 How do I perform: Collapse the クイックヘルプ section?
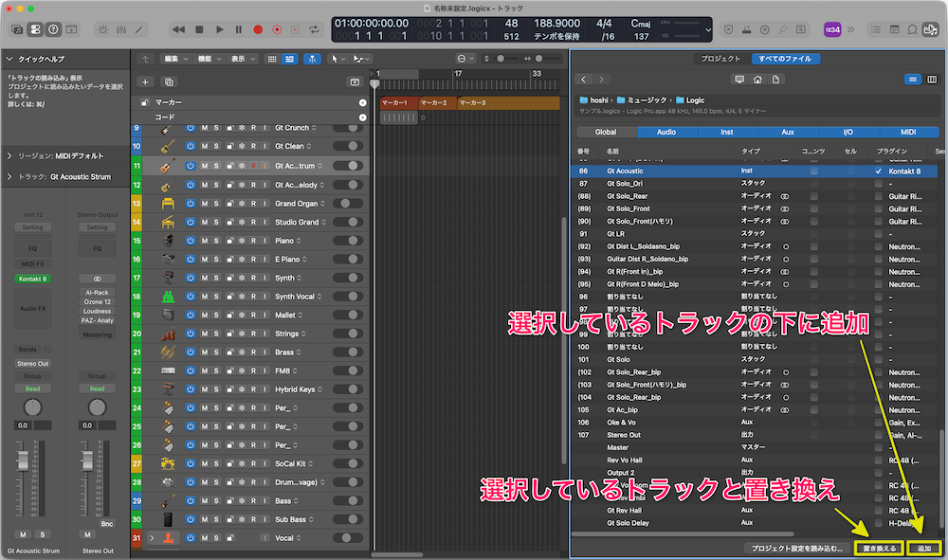click(x=9, y=59)
